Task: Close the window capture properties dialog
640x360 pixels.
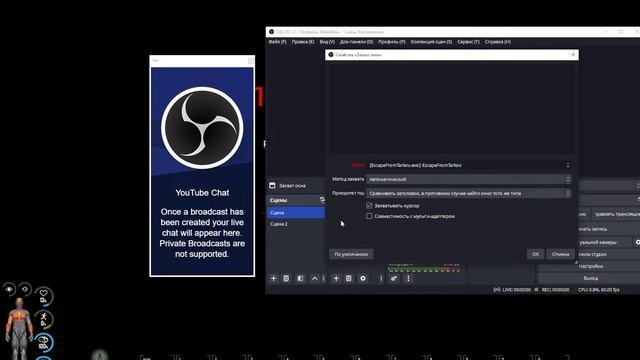Action: tap(573, 54)
